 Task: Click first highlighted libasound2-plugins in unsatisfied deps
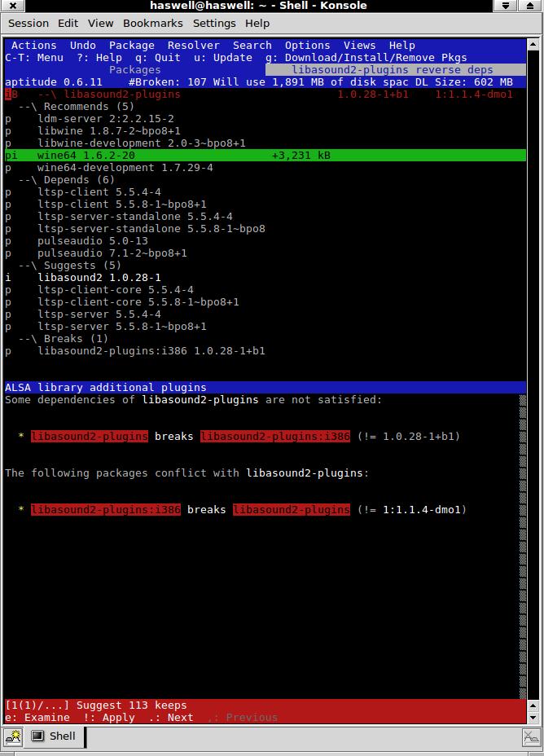point(89,437)
